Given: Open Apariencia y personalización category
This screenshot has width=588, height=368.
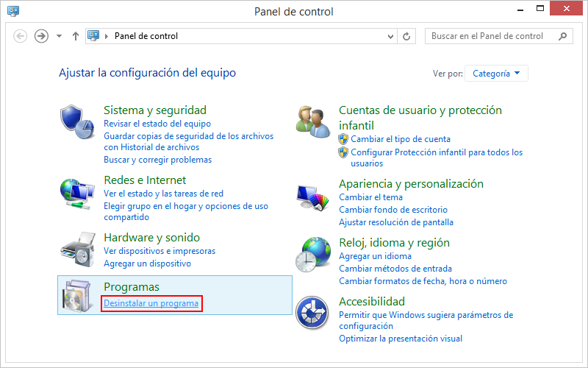Looking at the screenshot, I should coord(411,183).
